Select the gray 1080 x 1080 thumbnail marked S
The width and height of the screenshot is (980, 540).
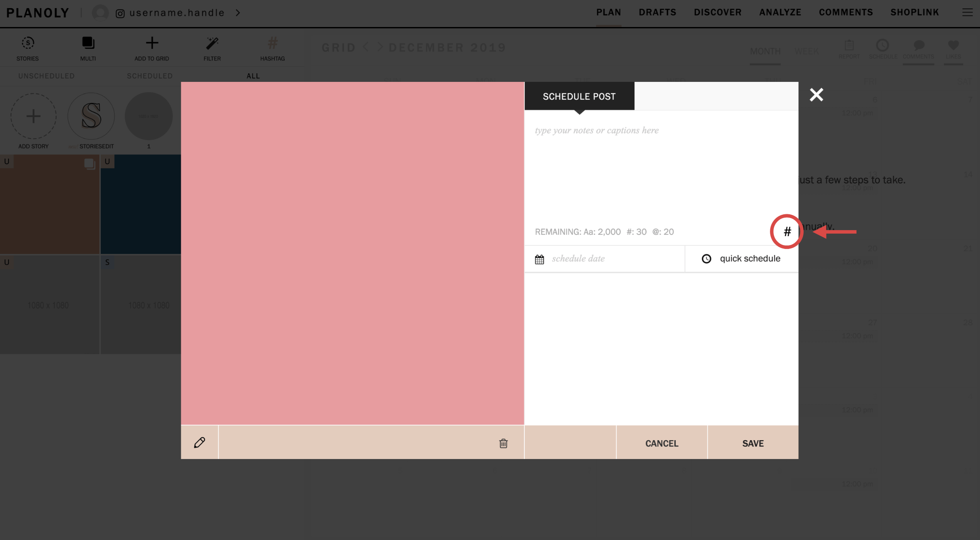[x=141, y=305]
